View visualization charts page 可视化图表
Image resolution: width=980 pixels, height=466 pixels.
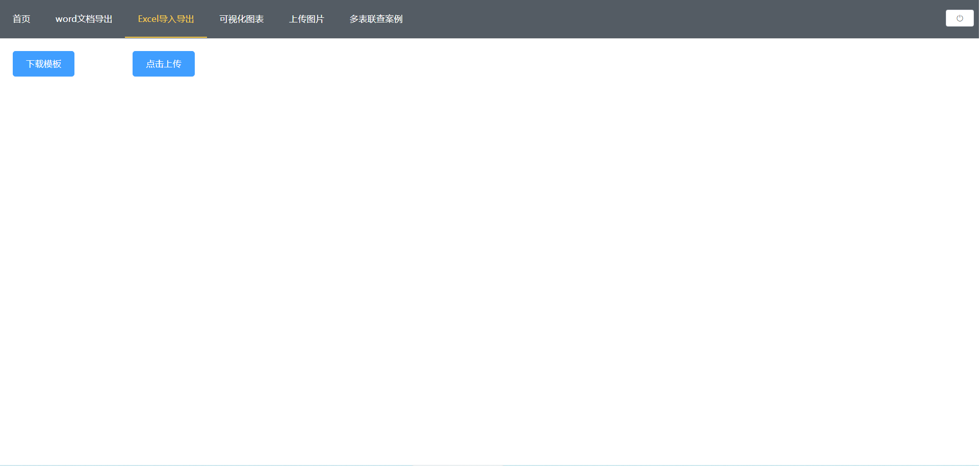pos(241,19)
